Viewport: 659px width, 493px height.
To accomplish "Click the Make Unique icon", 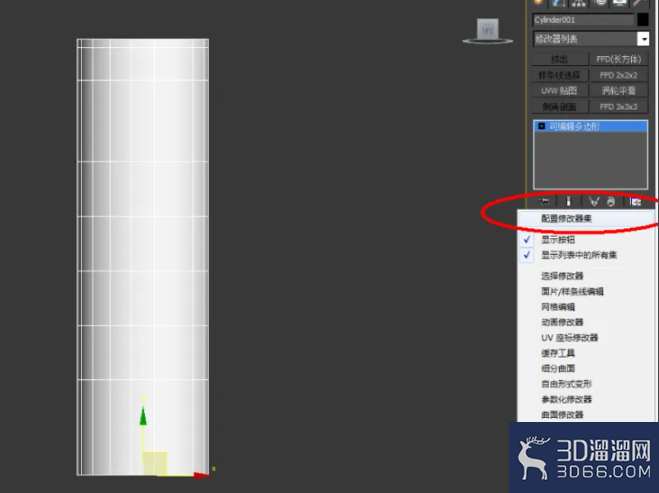I will tap(593, 202).
